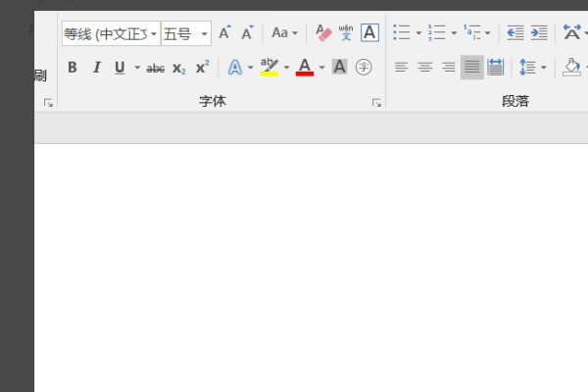Click the character border icon
The height and width of the screenshot is (392, 588).
(369, 33)
